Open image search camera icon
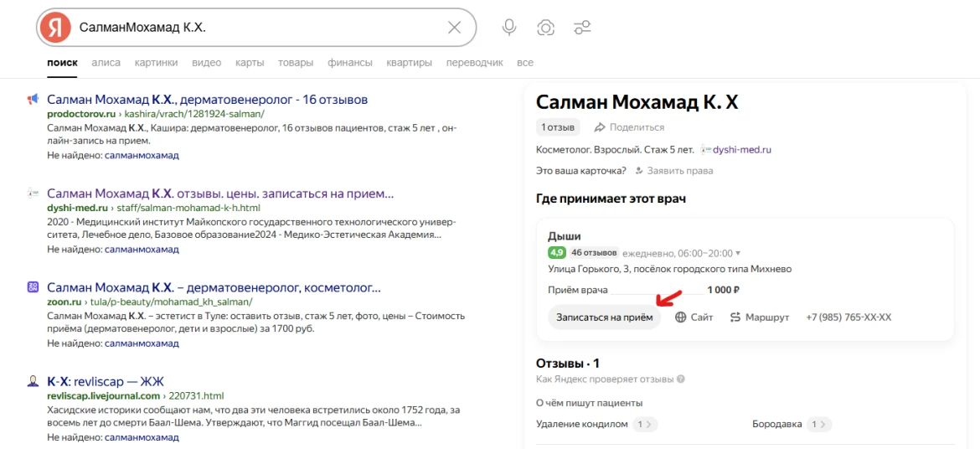This screenshot has height=449, width=980. (x=545, y=28)
